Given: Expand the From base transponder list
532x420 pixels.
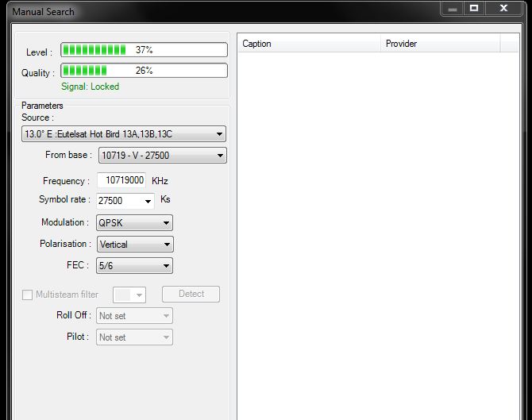Looking at the screenshot, I should click(x=162, y=156).
